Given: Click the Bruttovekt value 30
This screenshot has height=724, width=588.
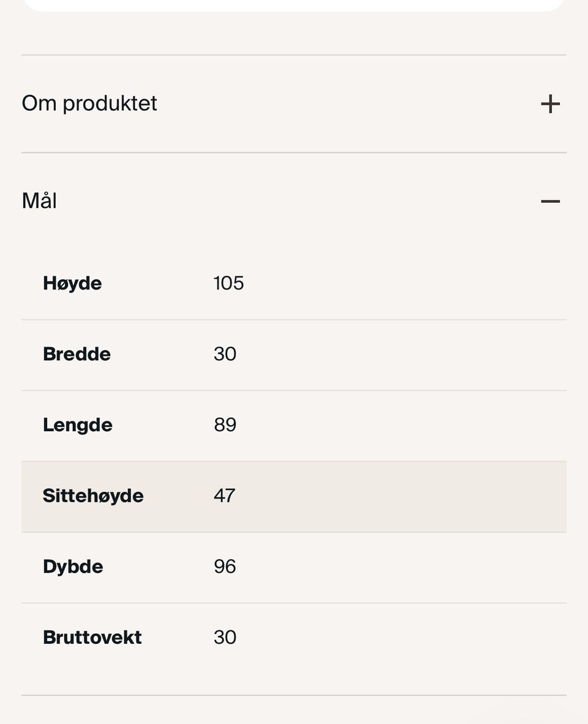Looking at the screenshot, I should click(x=225, y=638).
